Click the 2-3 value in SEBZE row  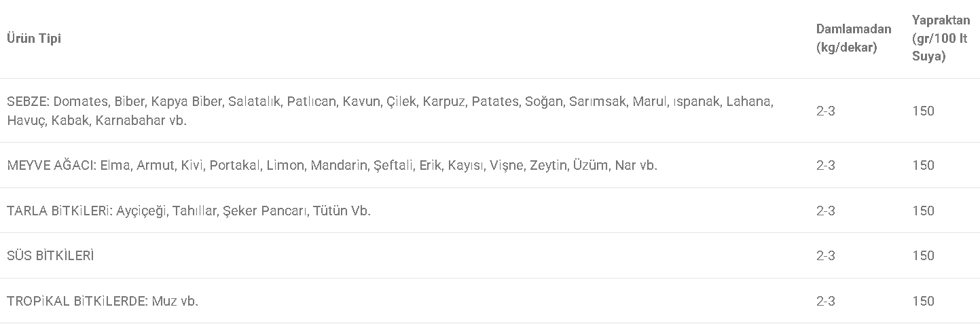[825, 111]
